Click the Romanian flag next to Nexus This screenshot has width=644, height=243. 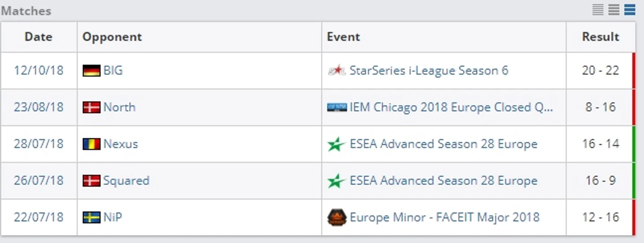[x=91, y=144]
